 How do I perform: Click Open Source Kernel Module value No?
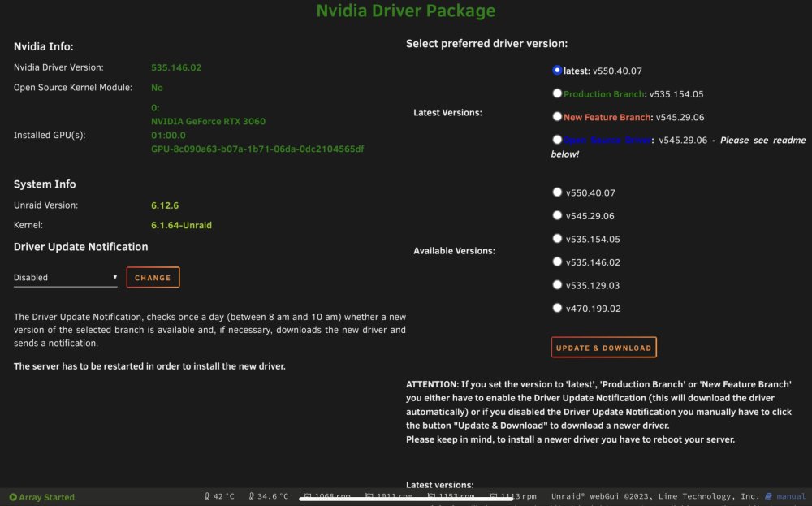(x=157, y=88)
